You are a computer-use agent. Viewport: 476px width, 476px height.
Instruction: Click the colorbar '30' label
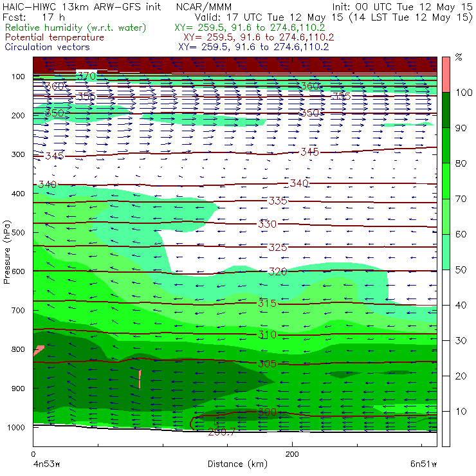pos(461,341)
